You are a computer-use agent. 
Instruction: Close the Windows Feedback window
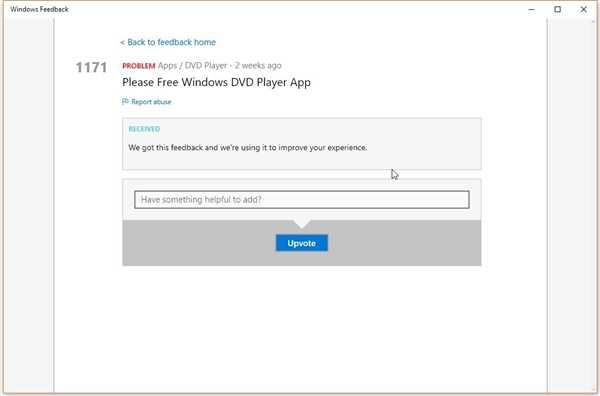tap(583, 9)
